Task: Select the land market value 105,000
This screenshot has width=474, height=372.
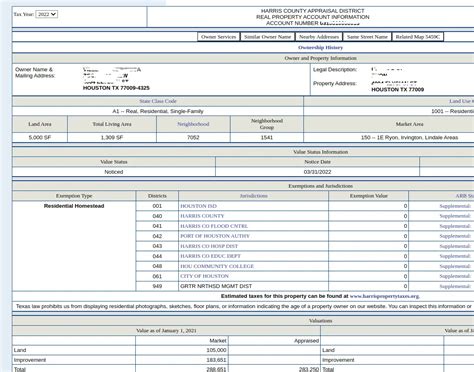Action: 216,350
